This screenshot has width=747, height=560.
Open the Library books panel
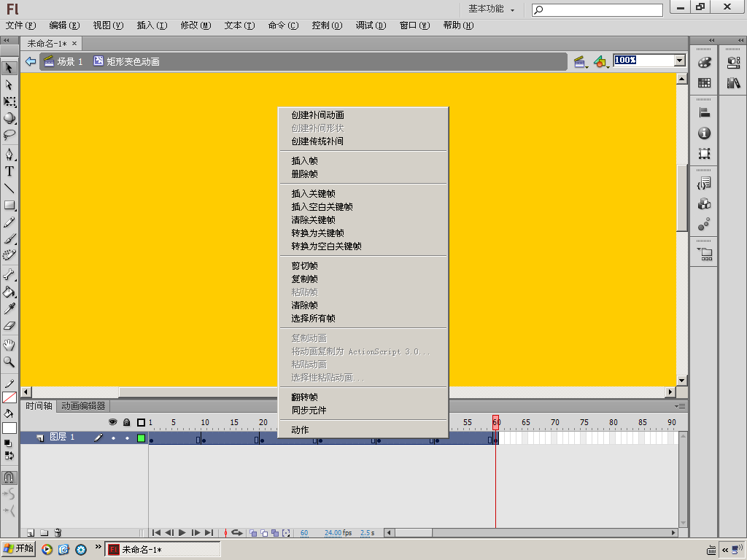click(x=734, y=83)
